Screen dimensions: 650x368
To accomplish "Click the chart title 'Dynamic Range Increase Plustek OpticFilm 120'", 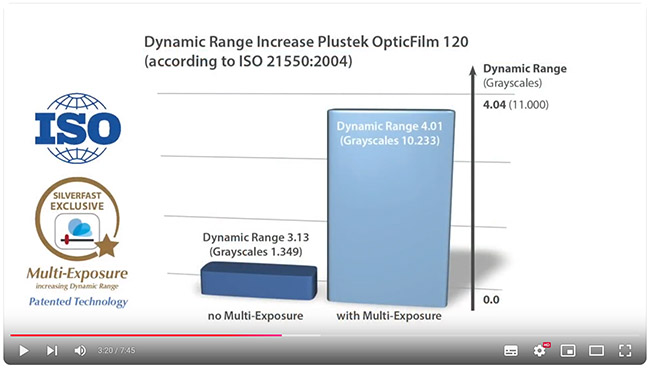I will click(x=306, y=42).
